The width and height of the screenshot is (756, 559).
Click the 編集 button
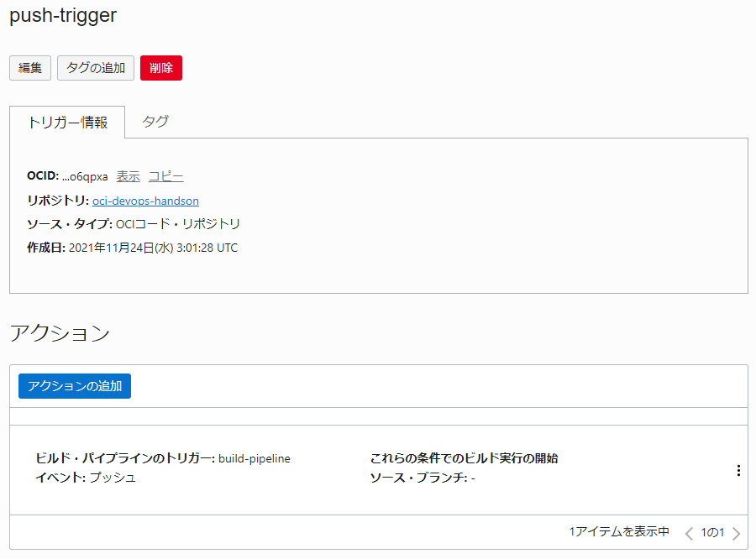(30, 68)
